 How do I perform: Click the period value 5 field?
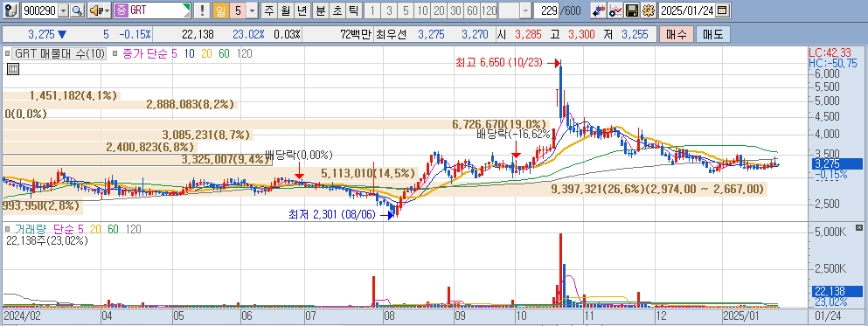coord(238,10)
